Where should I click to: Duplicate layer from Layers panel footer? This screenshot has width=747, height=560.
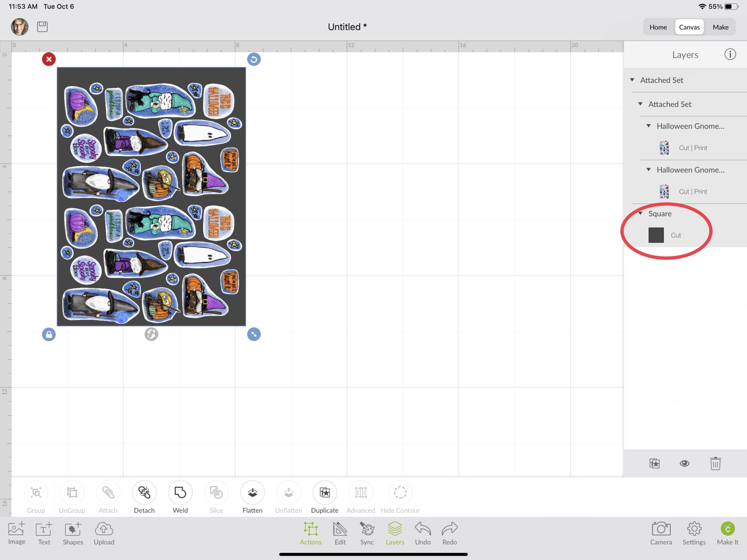coord(654,463)
